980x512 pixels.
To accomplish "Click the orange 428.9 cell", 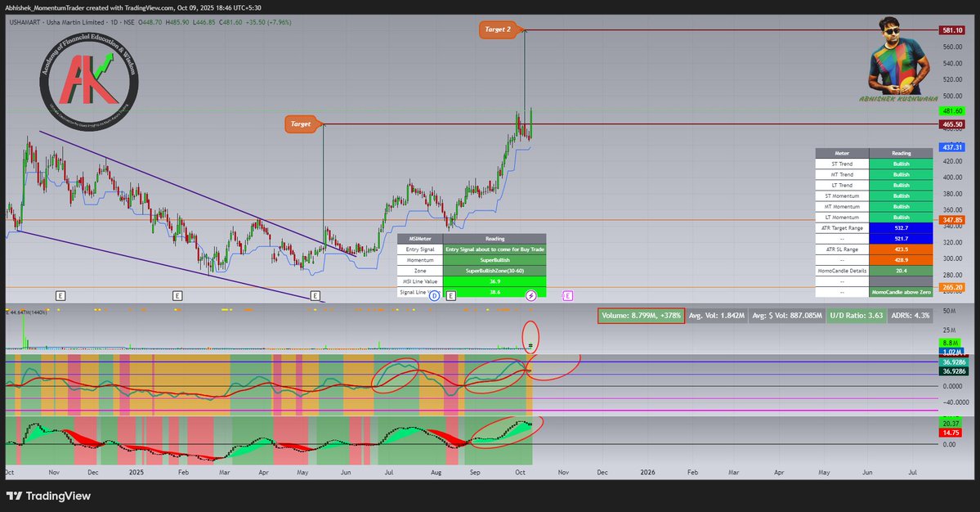I will click(x=901, y=260).
